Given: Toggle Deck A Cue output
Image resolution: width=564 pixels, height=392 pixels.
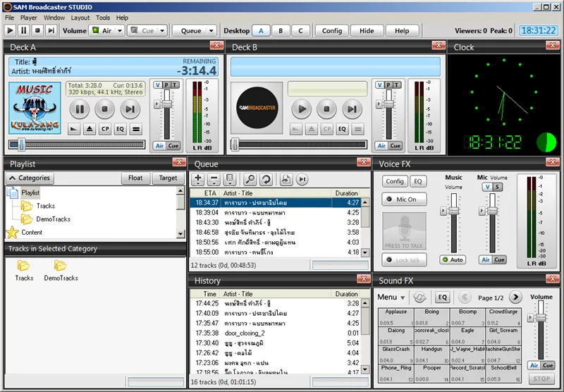Looking at the screenshot, I should [x=173, y=146].
